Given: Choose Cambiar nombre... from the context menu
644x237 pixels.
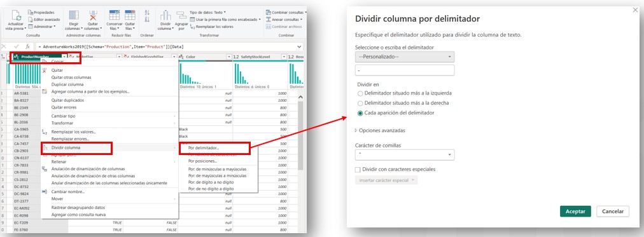Looking at the screenshot, I should pos(67,191).
